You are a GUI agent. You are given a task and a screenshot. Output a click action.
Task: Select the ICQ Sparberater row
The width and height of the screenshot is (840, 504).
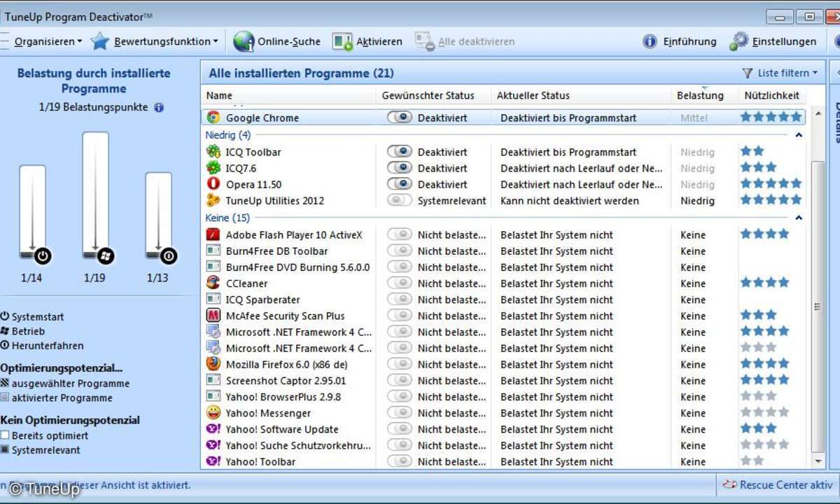point(503,300)
